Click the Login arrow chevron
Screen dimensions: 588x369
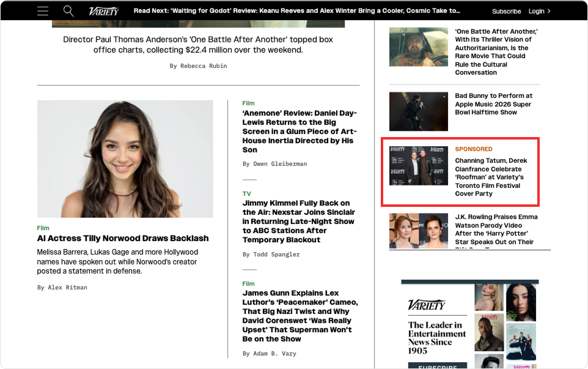tap(549, 11)
